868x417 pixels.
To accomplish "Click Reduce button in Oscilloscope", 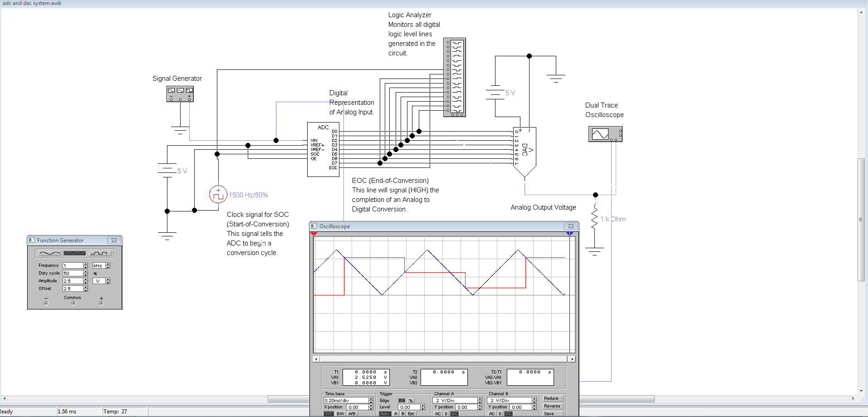I will 553,398.
